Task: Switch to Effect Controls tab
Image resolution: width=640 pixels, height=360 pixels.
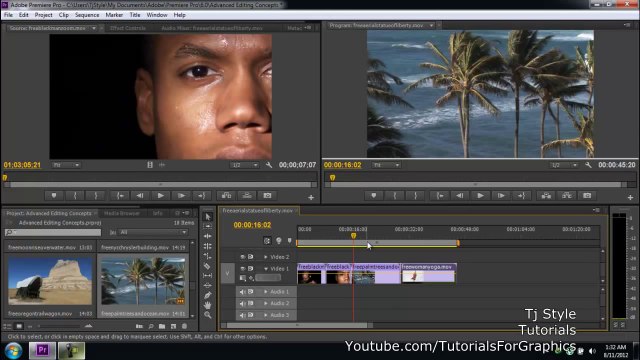Action: [x=128, y=28]
